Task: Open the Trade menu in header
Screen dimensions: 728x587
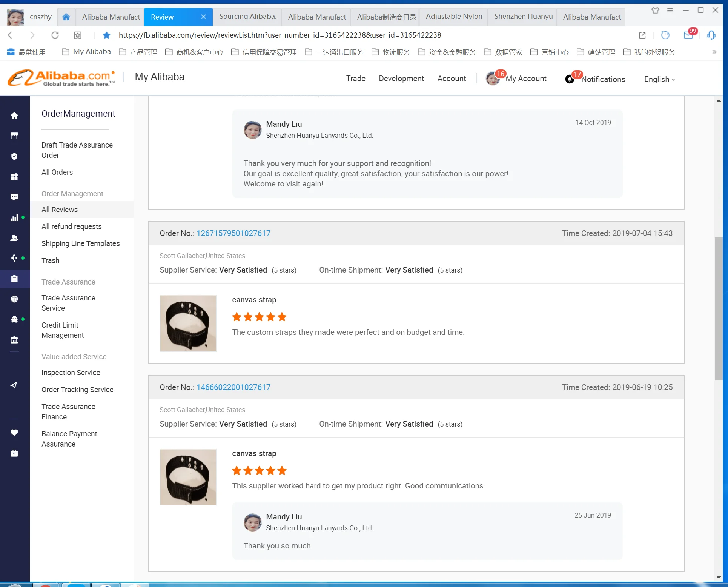Action: [x=355, y=79]
